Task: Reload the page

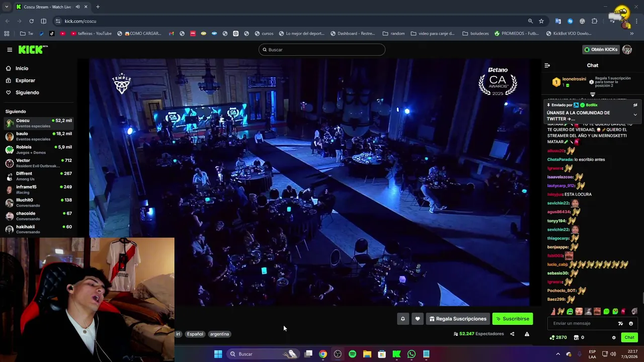Action: coord(31,21)
